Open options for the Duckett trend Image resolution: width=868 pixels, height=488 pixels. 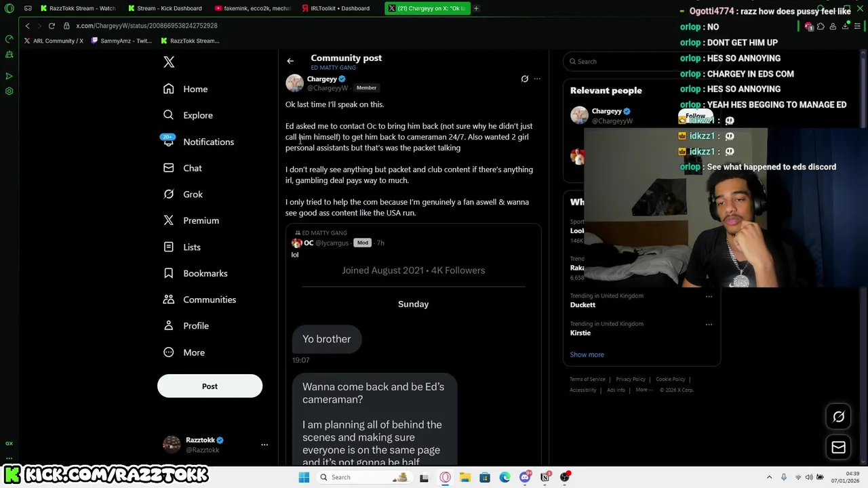click(709, 296)
